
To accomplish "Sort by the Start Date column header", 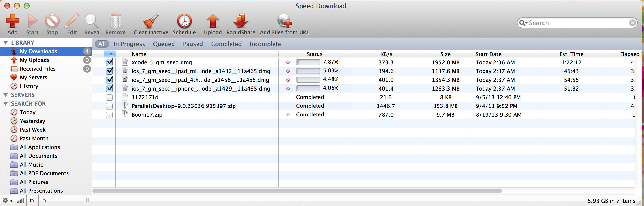I will 507,54.
